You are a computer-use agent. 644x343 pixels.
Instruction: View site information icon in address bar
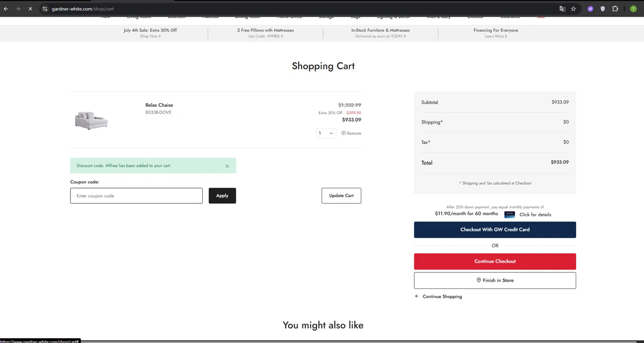click(45, 9)
